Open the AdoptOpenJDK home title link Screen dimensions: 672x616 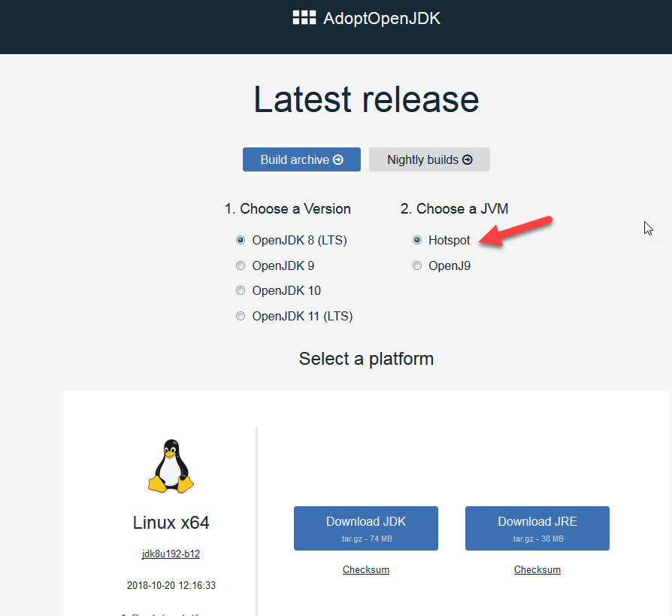coord(381,19)
